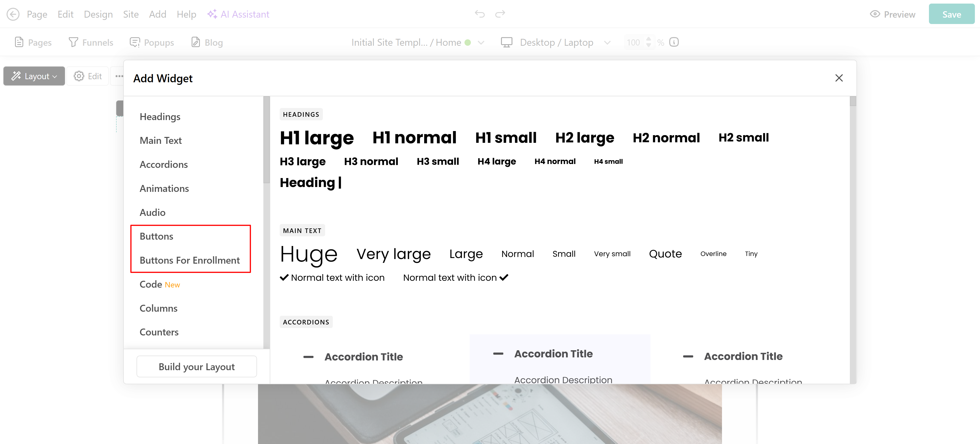Screen dimensions: 980x444
Task: Click the redo arrow icon
Action: tap(500, 14)
